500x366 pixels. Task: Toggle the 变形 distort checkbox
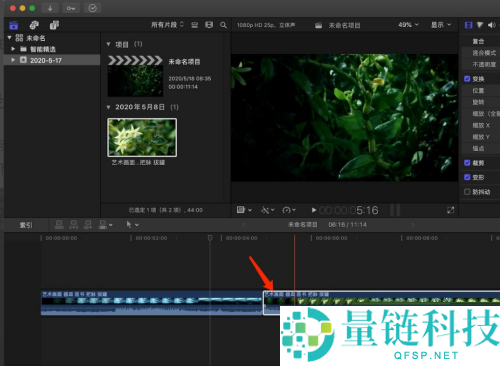point(467,177)
